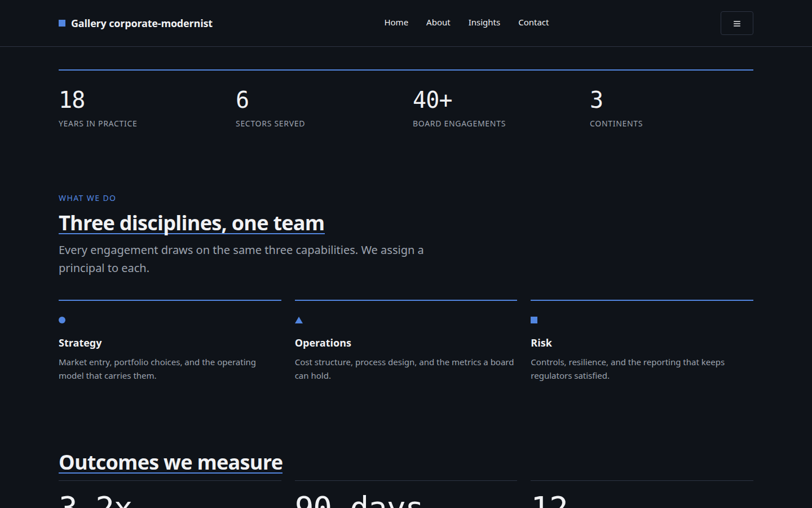Click the BOARD ENGAGEMENTS label
812x508 pixels.
(459, 124)
